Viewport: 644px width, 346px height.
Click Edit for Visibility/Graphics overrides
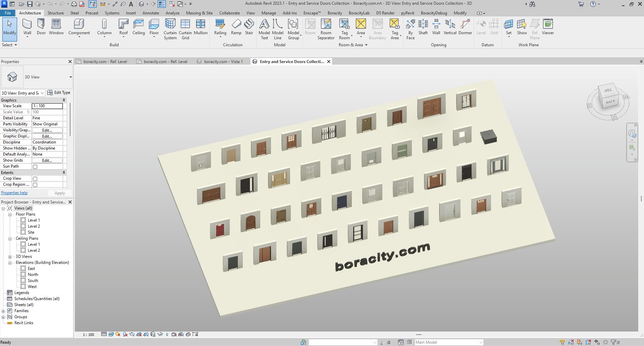pyautogui.click(x=47, y=130)
